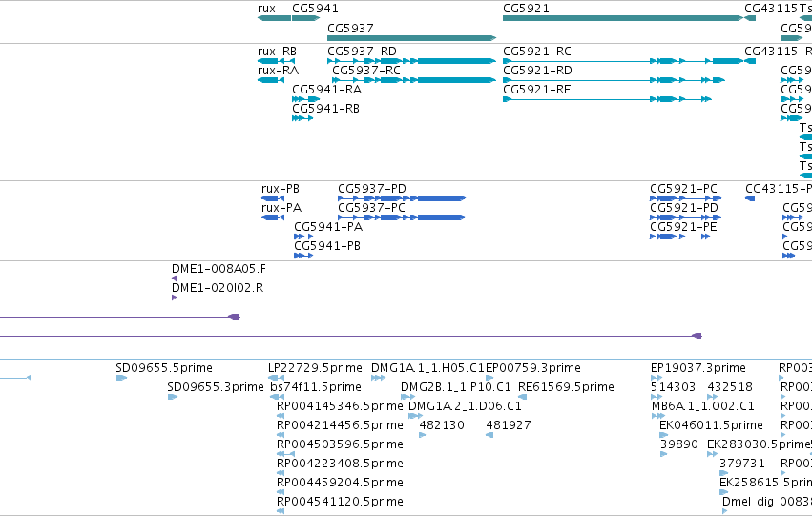Click feature DMG1A.2_1.D06.C1

[415, 416]
